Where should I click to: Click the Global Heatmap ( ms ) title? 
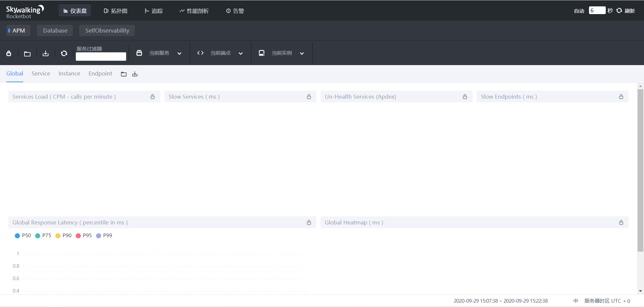354,222
